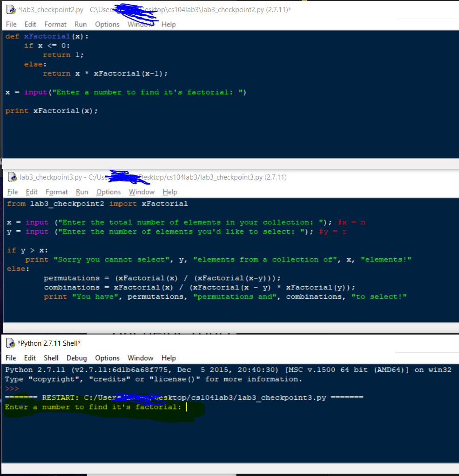
Task: Click the 'Type "copyright"' information line
Action: (x=154, y=379)
